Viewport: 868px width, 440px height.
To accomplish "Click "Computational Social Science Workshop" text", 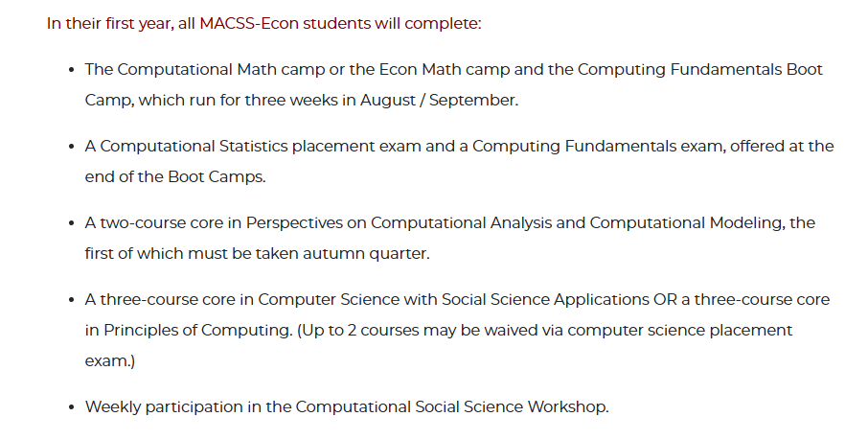I will tap(450, 406).
